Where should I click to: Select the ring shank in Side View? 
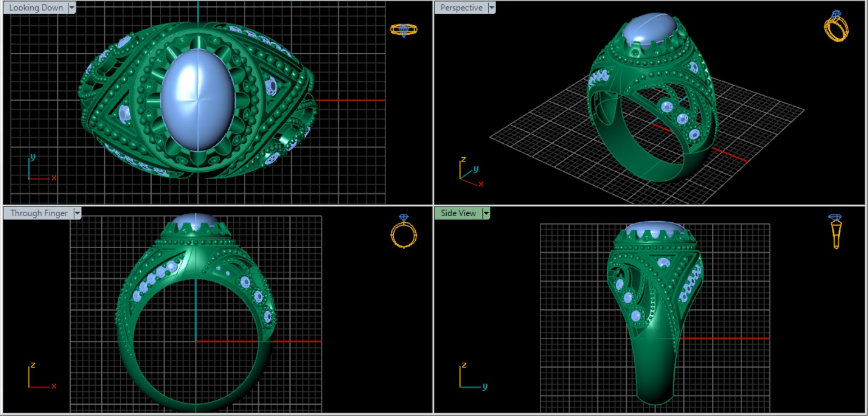pos(654,365)
